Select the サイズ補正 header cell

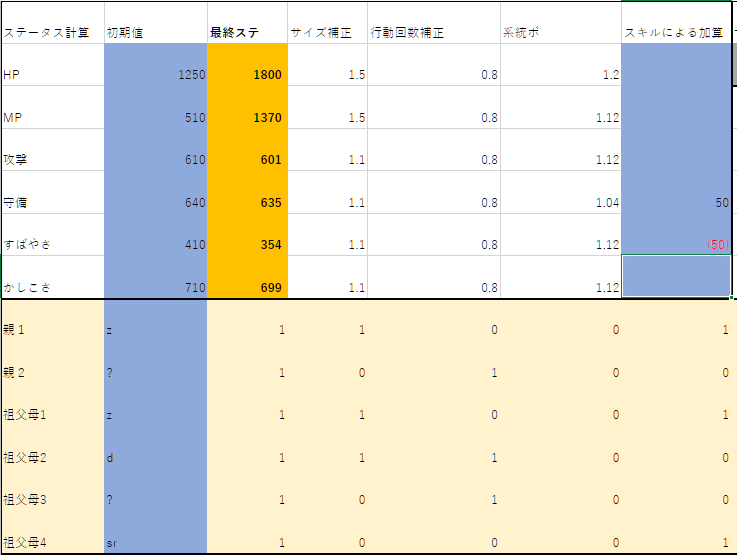pos(328,23)
